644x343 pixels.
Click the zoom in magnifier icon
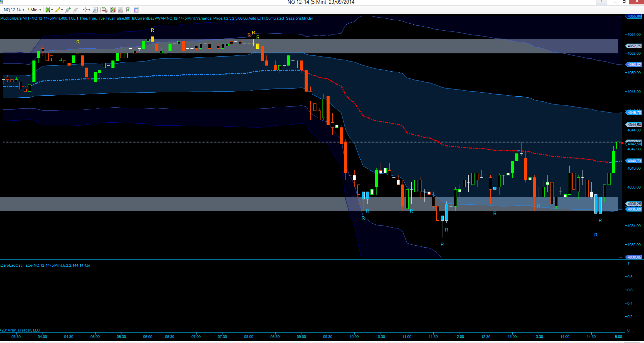click(68, 10)
